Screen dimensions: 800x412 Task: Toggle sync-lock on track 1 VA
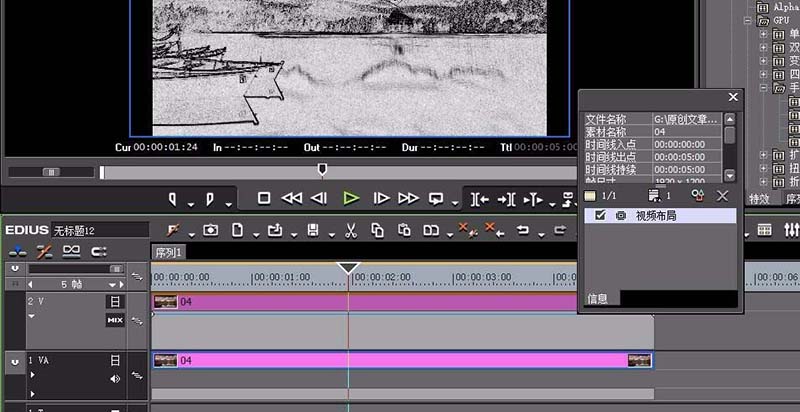[137, 376]
